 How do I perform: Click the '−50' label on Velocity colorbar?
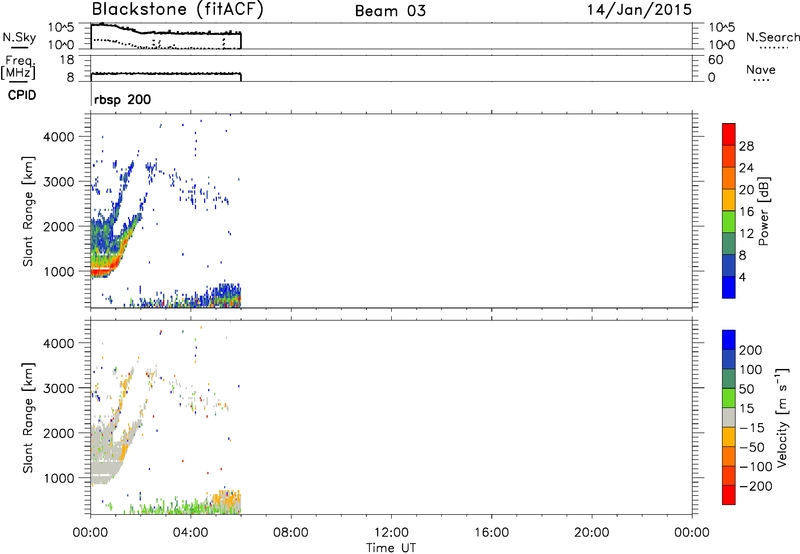pyautogui.click(x=752, y=447)
